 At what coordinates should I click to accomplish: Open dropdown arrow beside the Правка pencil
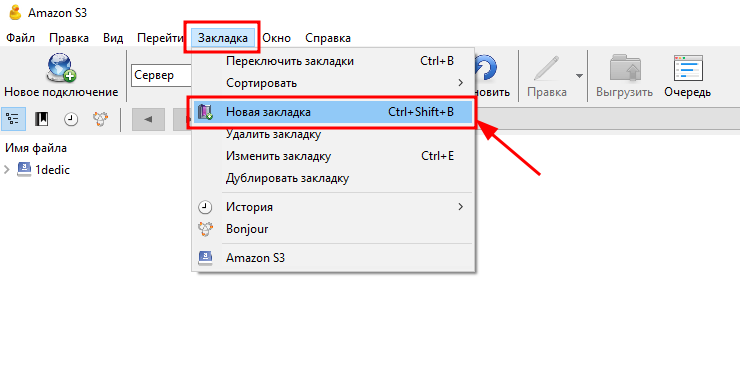[x=579, y=76]
